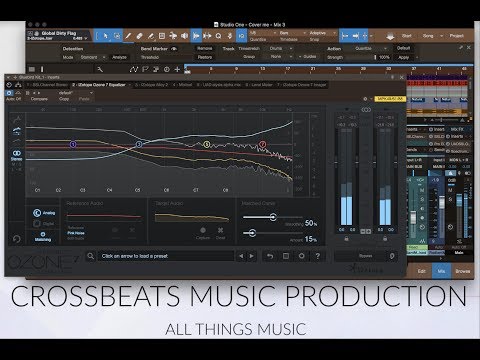This screenshot has width=480, height=360.
Task: Toggle Snap to grid button
Action: click(345, 36)
